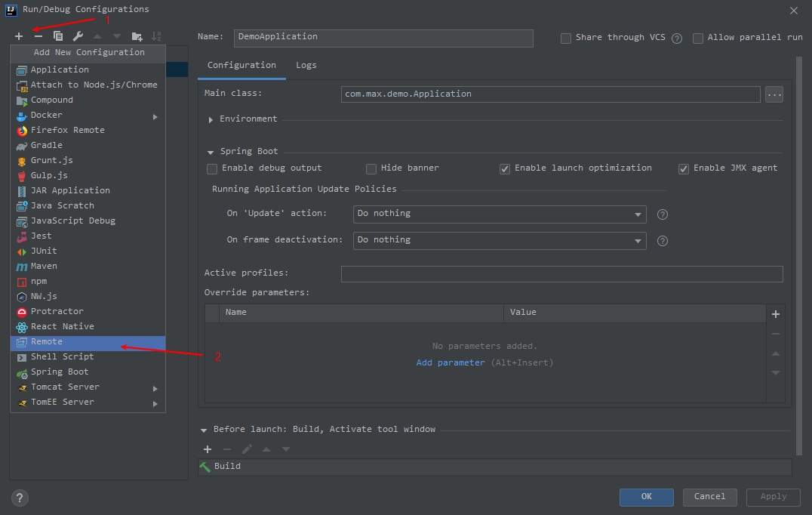This screenshot has height=515, width=812.
Task: Open Edit Templates wrench icon
Action: pyautogui.click(x=78, y=36)
